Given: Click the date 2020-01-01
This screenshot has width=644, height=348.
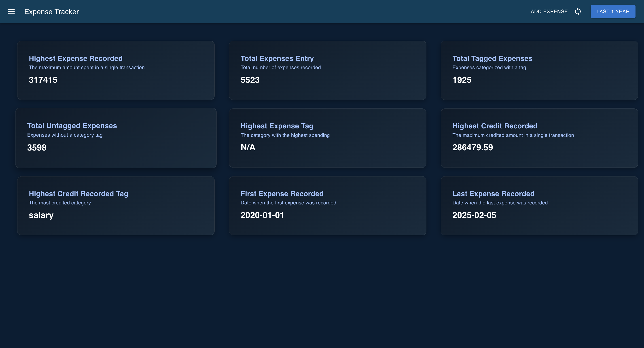Looking at the screenshot, I should pyautogui.click(x=262, y=215).
